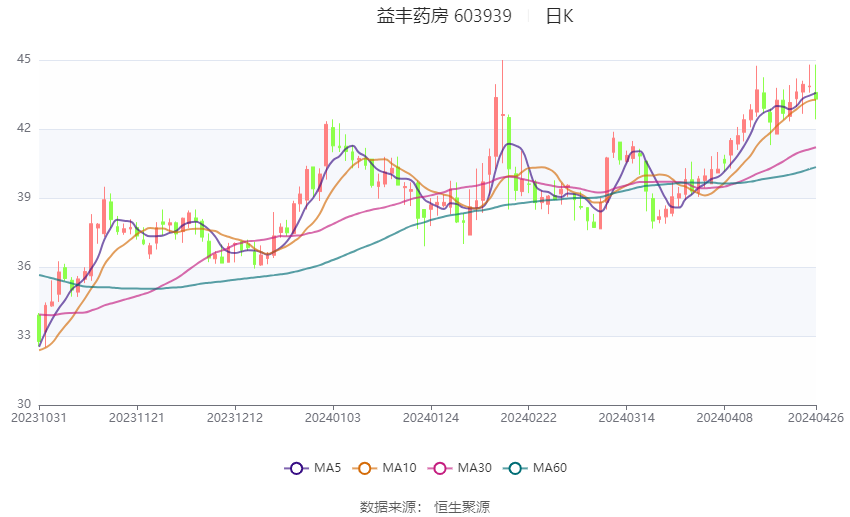This screenshot has width=850, height=517.
Task: Click the y-axis value 33
Action: pos(24,335)
